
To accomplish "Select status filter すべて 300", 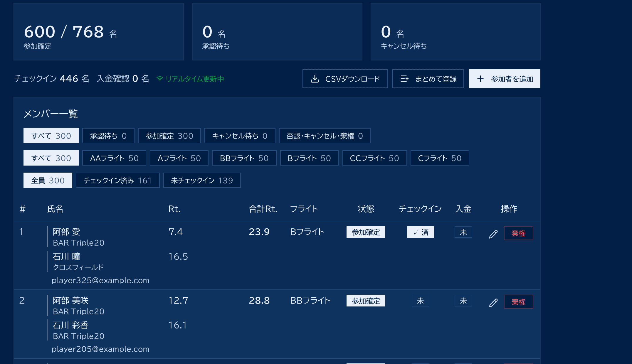I will click(x=51, y=136).
